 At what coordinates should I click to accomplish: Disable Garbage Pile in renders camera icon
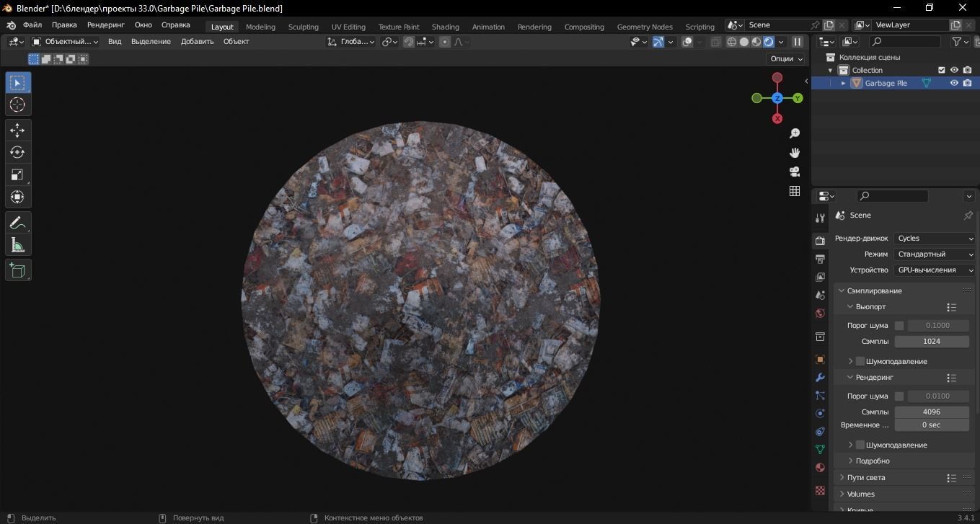(x=967, y=83)
